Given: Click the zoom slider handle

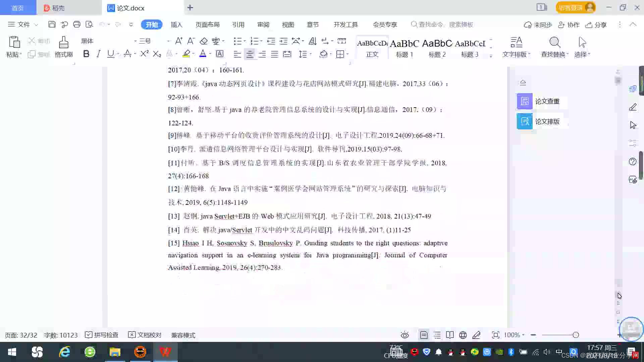Looking at the screenshot, I should pos(576,335).
